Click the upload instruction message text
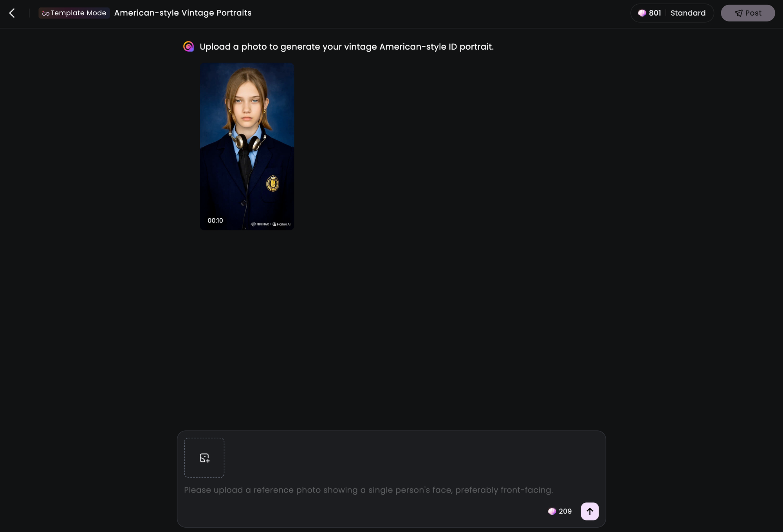The height and width of the screenshot is (532, 783). [x=346, y=47]
